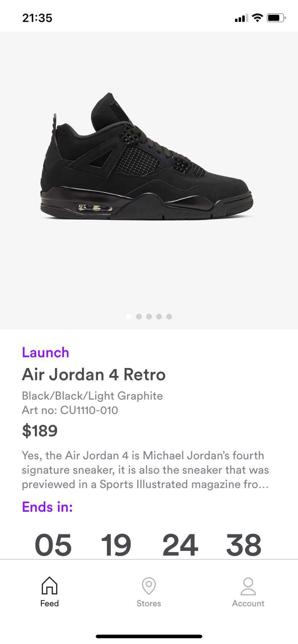
Task: Select the fourth image pagination dot
Action: pyautogui.click(x=159, y=317)
